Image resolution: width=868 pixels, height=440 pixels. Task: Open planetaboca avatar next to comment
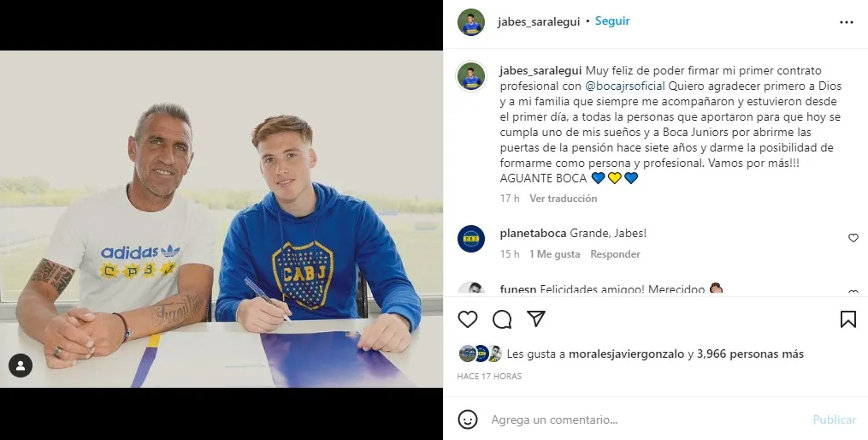pyautogui.click(x=471, y=239)
